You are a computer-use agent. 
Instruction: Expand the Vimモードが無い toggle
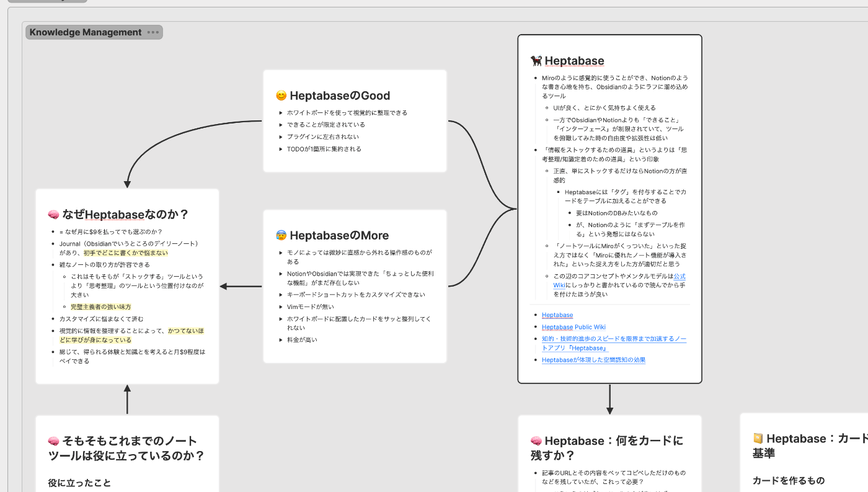coord(281,307)
